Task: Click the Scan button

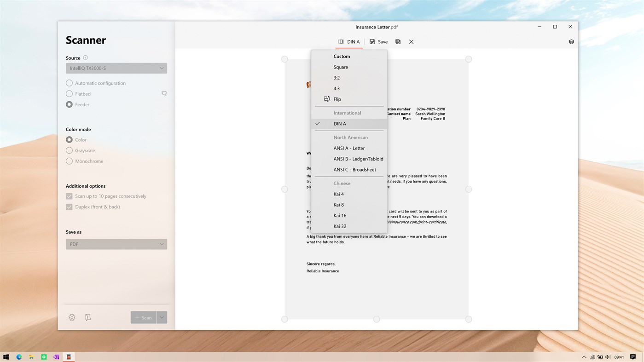Action: 143,317
